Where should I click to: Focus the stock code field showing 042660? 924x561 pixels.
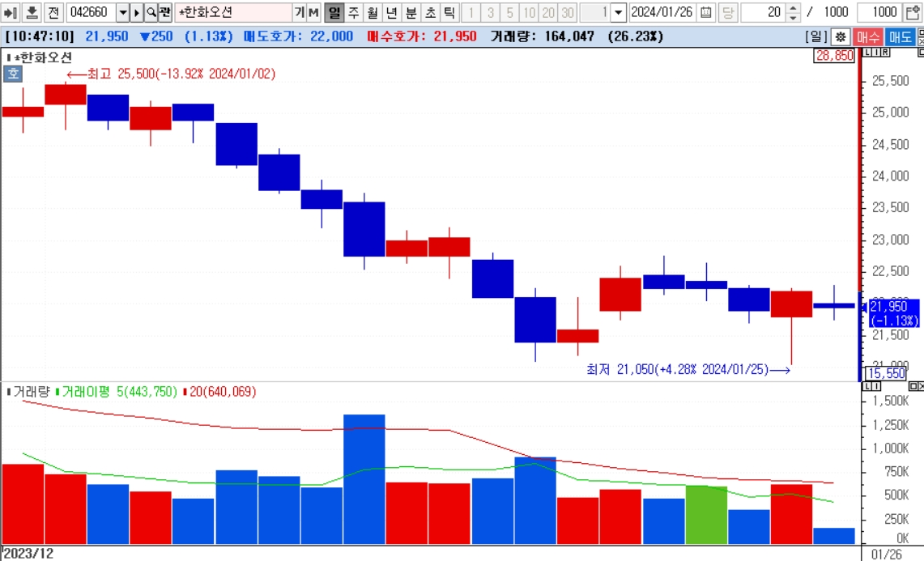[91, 12]
